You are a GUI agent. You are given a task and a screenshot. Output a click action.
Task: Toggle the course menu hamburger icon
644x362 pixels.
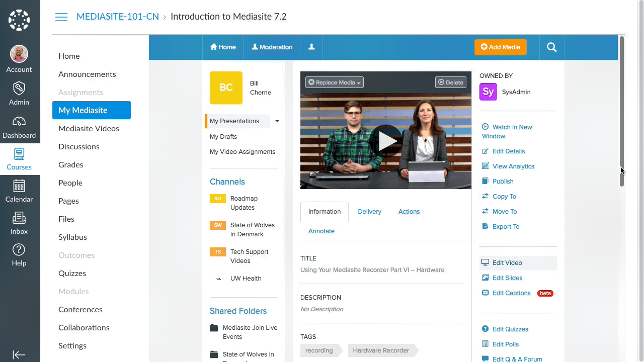click(x=61, y=17)
